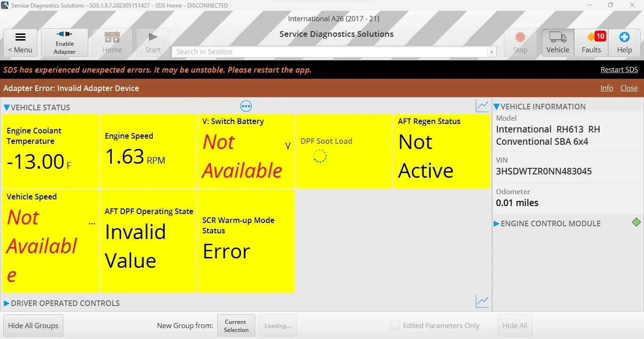Click the Current Selection button

236,325
